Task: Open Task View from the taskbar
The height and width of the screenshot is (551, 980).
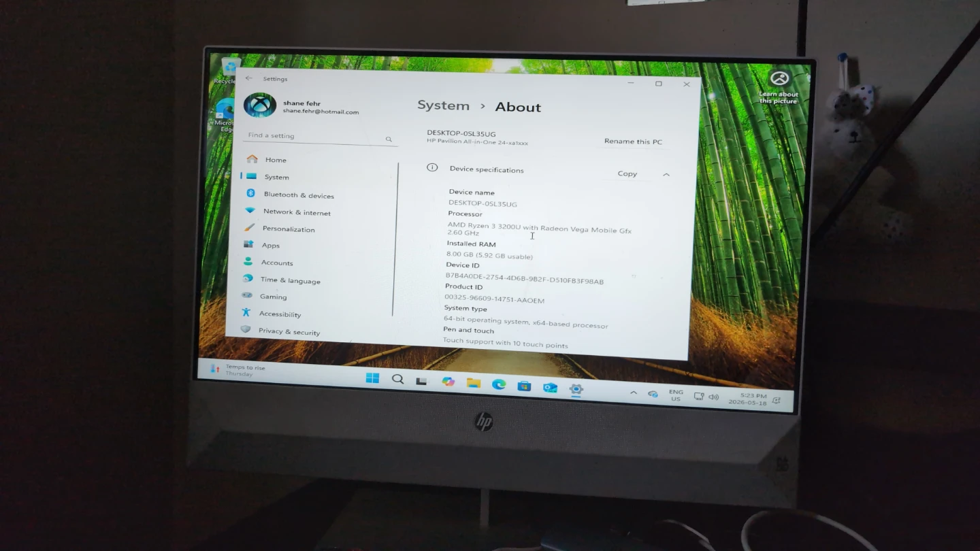Action: click(421, 382)
